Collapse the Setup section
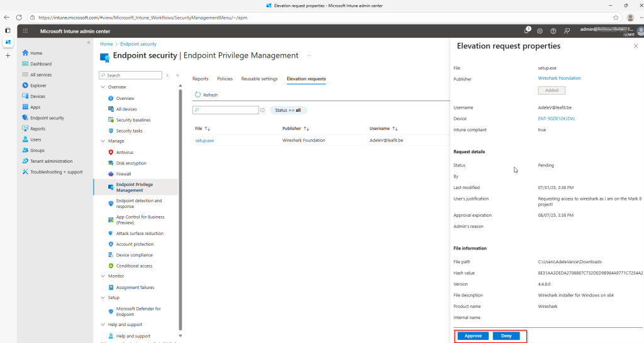This screenshot has height=343, width=644. point(103,298)
